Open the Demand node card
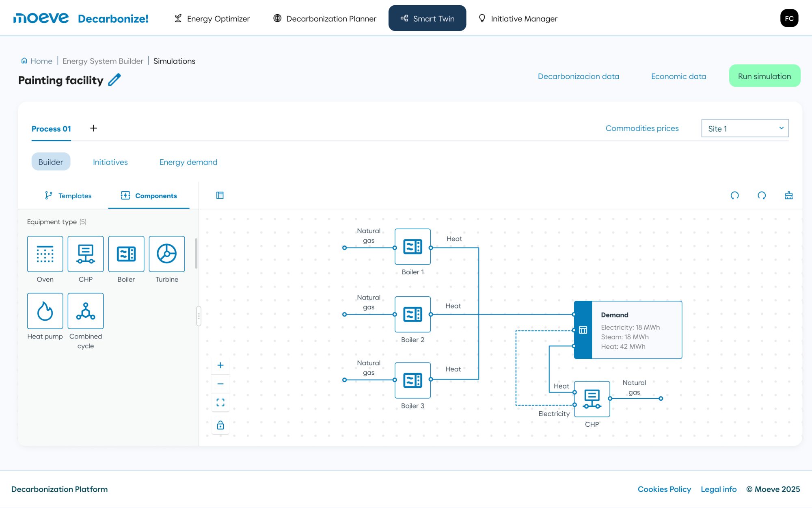 [628, 330]
